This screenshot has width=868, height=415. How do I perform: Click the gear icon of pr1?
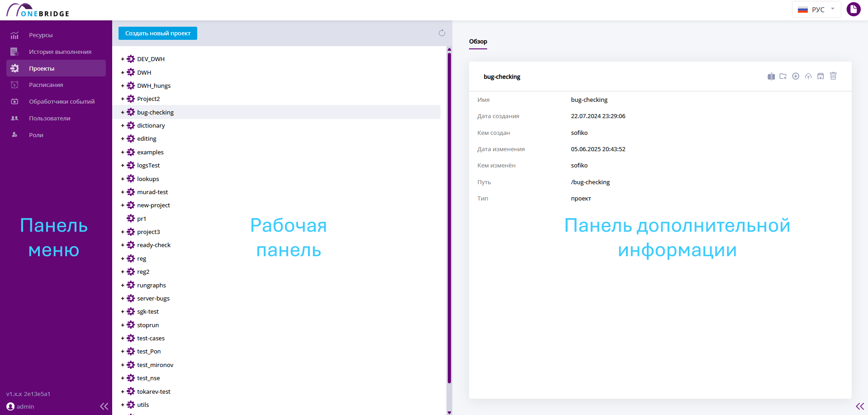point(131,219)
